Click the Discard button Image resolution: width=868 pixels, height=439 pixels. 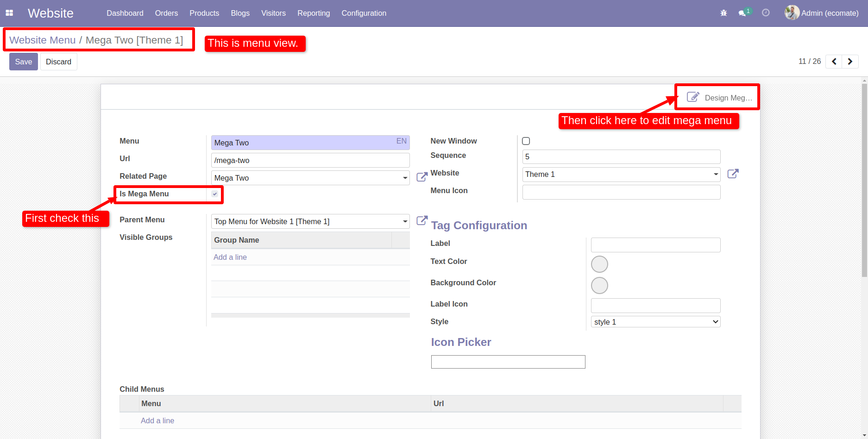[58, 62]
